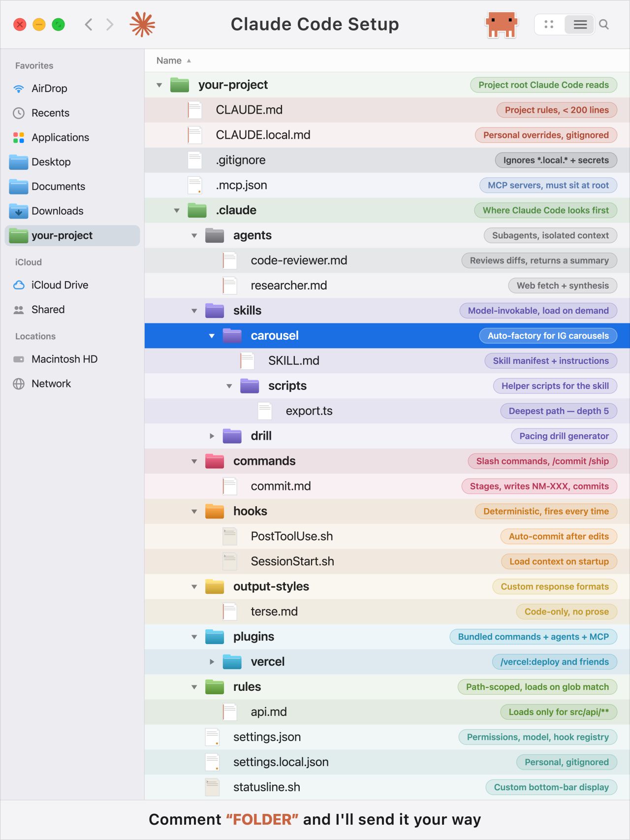Viewport: 630px width, 840px height.
Task: Click the pixel crab mascot icon
Action: (x=502, y=25)
